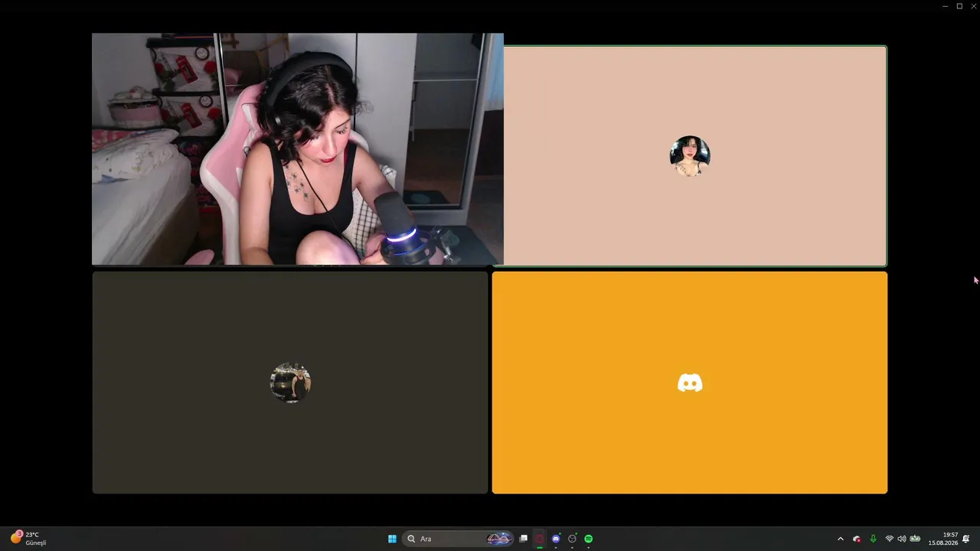Select the dark gray participant tile
The image size is (980, 551).
(290, 383)
